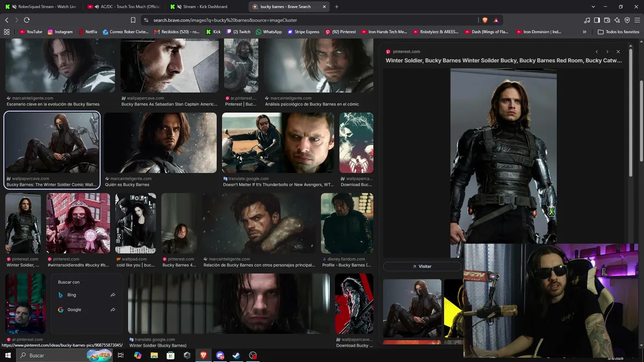
Task: Open the Quién es Bucky Barnes thumbnail
Action: pos(160,143)
